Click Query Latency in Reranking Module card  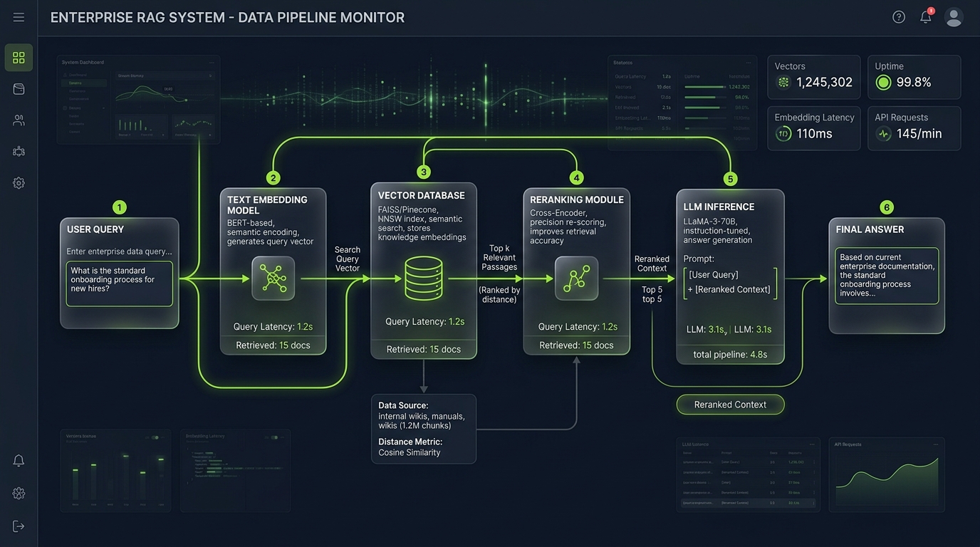pos(578,327)
